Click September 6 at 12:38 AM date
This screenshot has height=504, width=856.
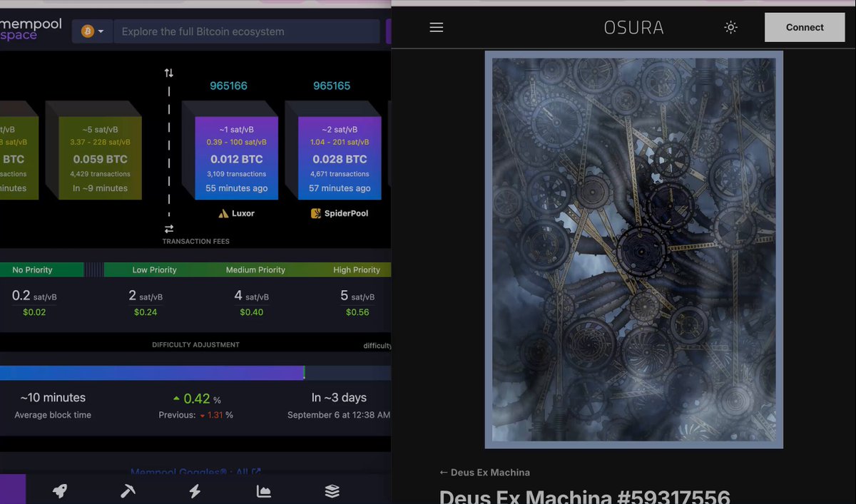click(x=339, y=415)
